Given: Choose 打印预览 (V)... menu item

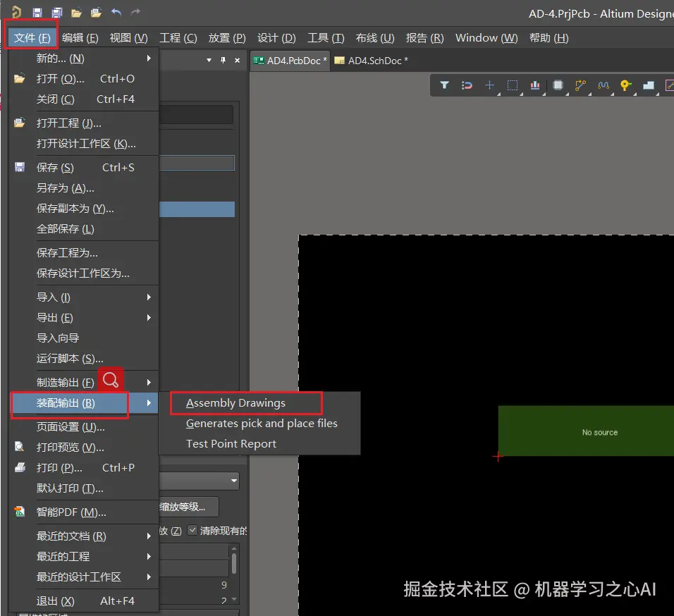Looking at the screenshot, I should [x=85, y=447].
